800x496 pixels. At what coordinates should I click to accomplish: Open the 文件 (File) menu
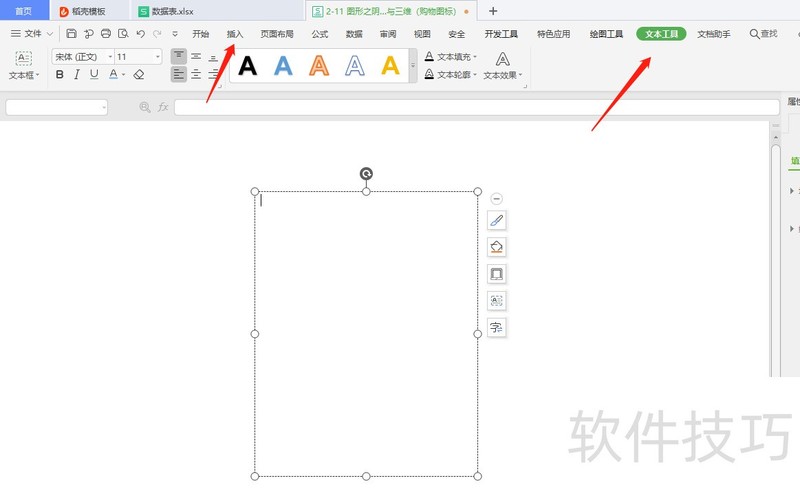tap(32, 34)
